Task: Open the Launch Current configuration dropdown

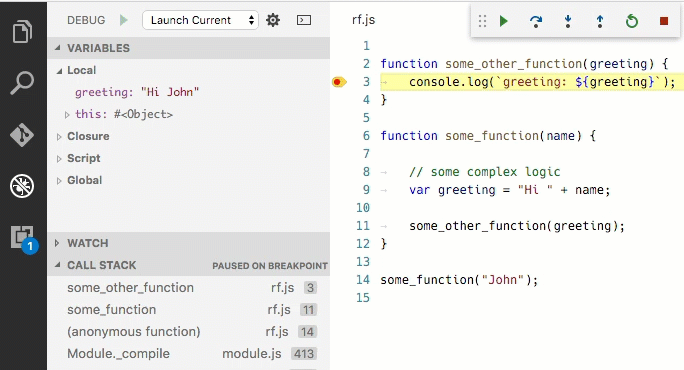Action: tap(200, 20)
